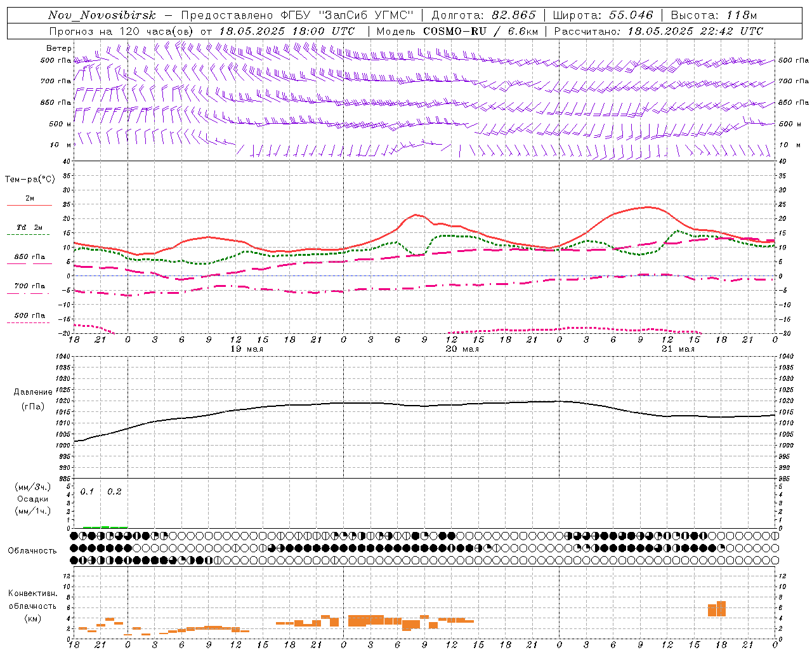Click 10 м label on wind panel's right side

click(x=789, y=145)
